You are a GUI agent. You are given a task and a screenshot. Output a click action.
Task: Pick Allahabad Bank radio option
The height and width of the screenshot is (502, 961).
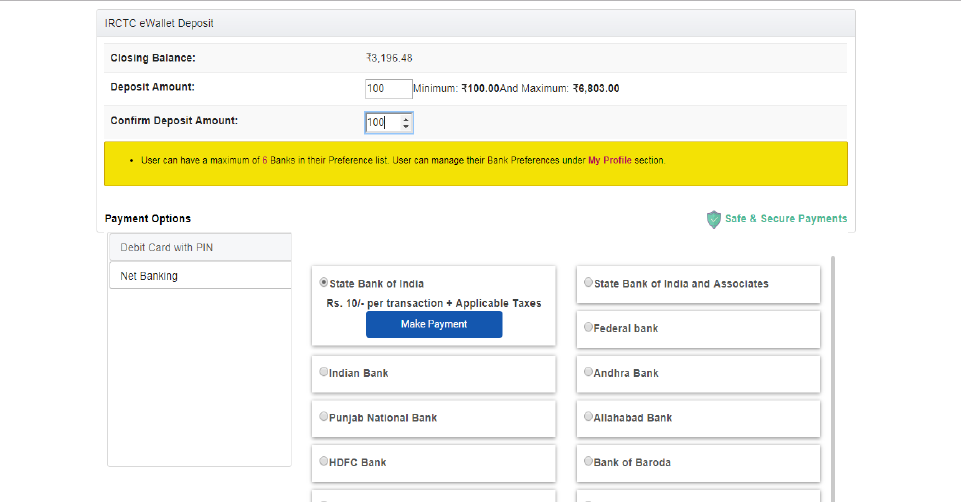(588, 416)
